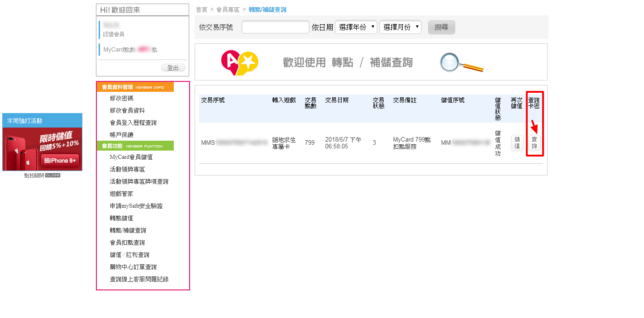Open 購物中心訂單查詢 sidebar item
Image resolution: width=644 pixels, height=318 pixels.
[x=133, y=267]
